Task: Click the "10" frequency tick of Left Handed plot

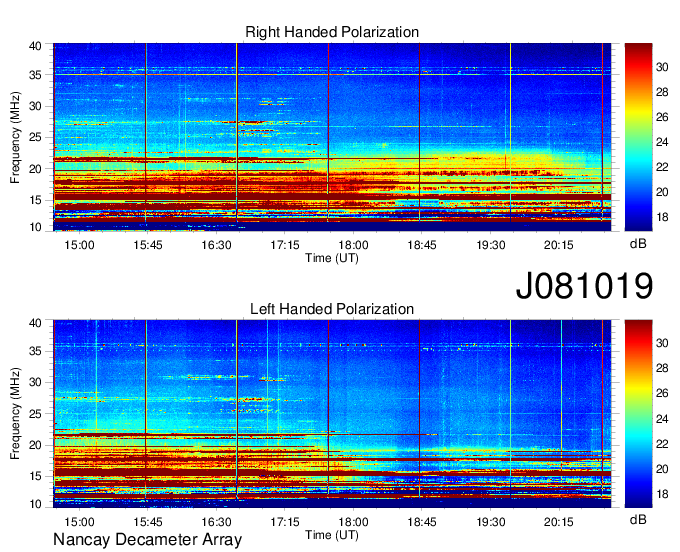Action: [35, 504]
